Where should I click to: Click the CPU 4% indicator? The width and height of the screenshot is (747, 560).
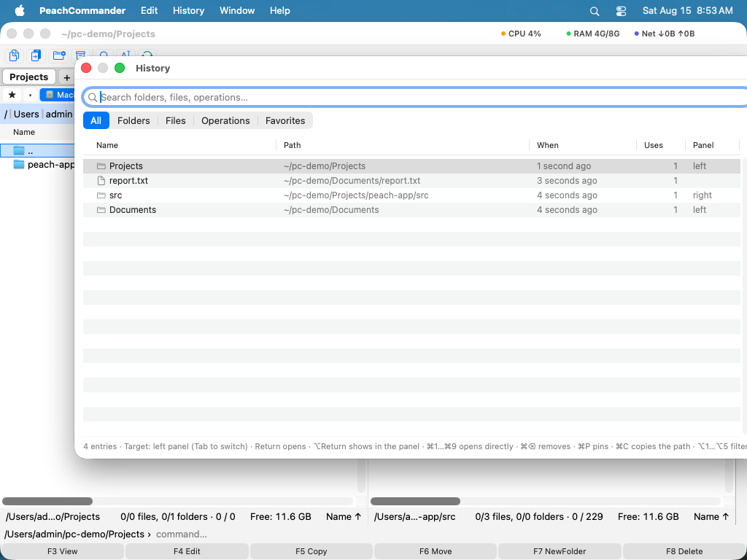pyautogui.click(x=521, y=34)
